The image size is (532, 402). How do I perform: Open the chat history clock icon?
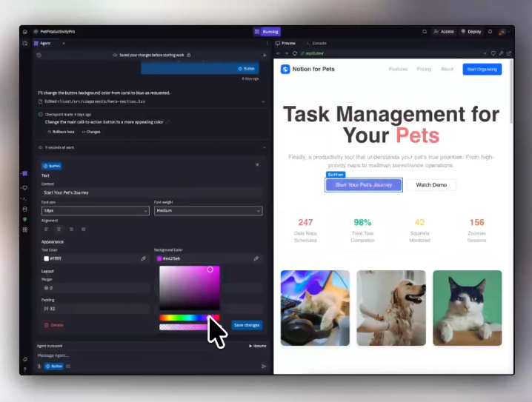(x=39, y=55)
